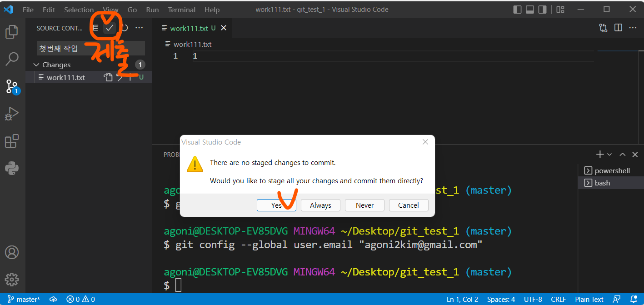Image resolution: width=644 pixels, height=305 pixels.
Task: Click the open changes compare icon
Action: 604,28
